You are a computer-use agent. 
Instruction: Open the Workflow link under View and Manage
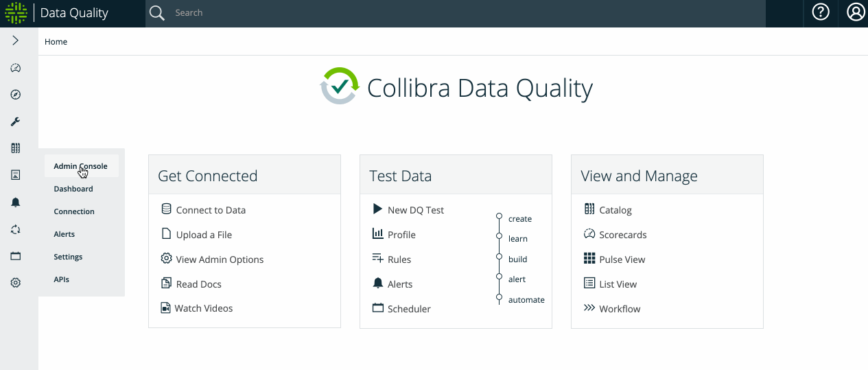tap(620, 309)
